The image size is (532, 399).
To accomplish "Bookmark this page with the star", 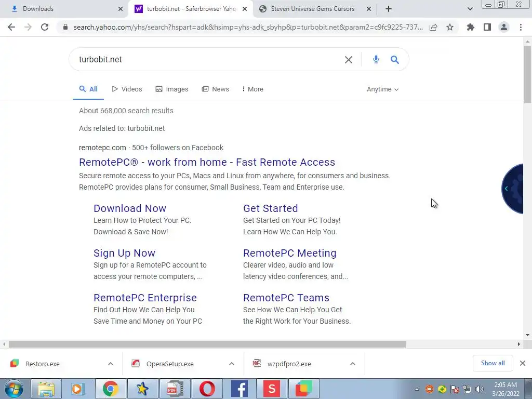I will pos(450,27).
